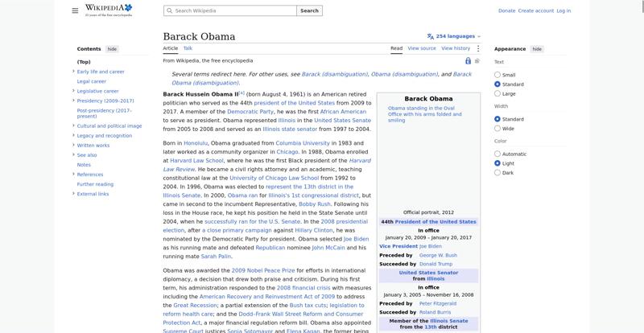This screenshot has height=333, width=644.
Task: Click the magnifier icon in search box
Action: (170, 10)
